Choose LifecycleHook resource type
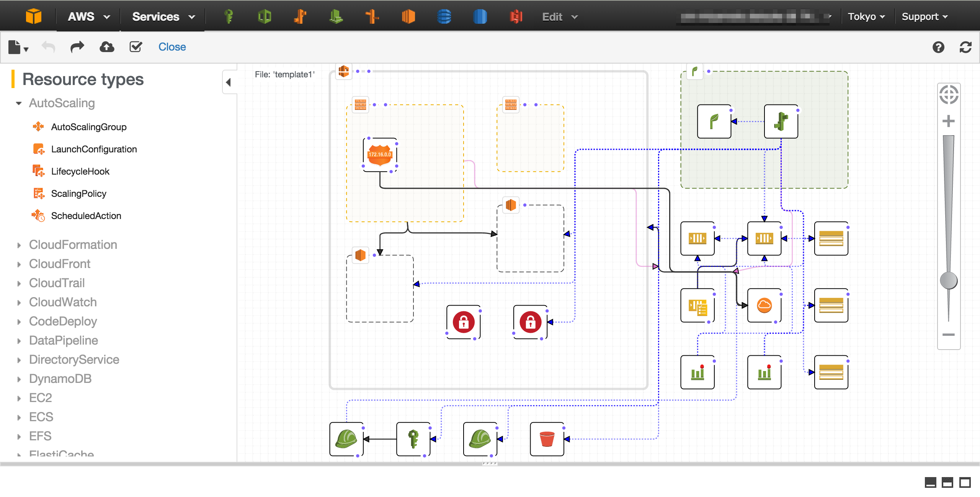Viewport: 980px width, 497px height. click(x=71, y=171)
